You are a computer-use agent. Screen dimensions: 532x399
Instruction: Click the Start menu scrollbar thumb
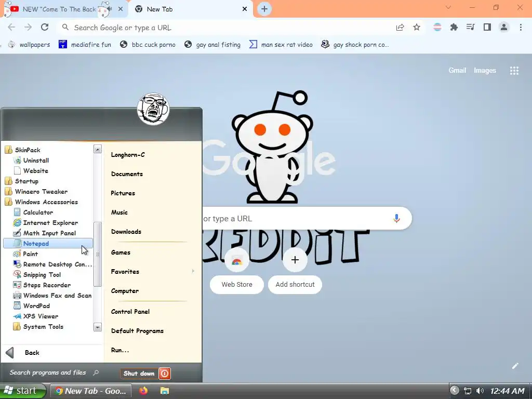(x=97, y=254)
